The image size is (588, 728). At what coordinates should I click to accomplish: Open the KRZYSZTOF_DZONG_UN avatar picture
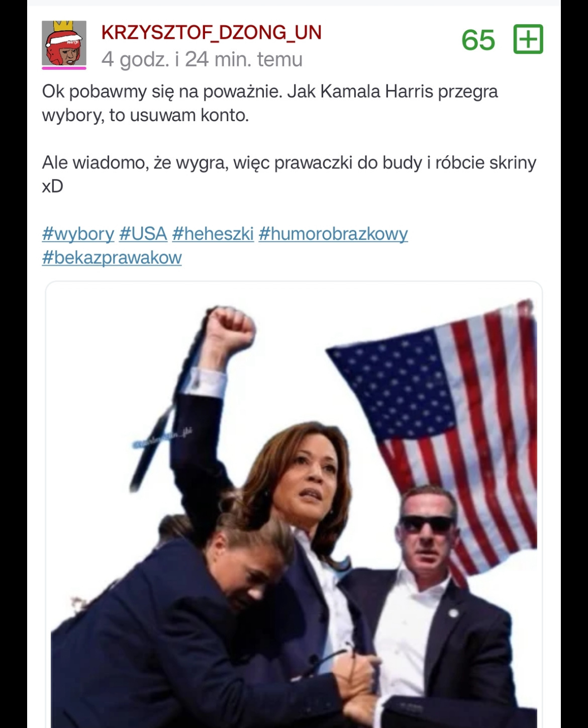[64, 44]
